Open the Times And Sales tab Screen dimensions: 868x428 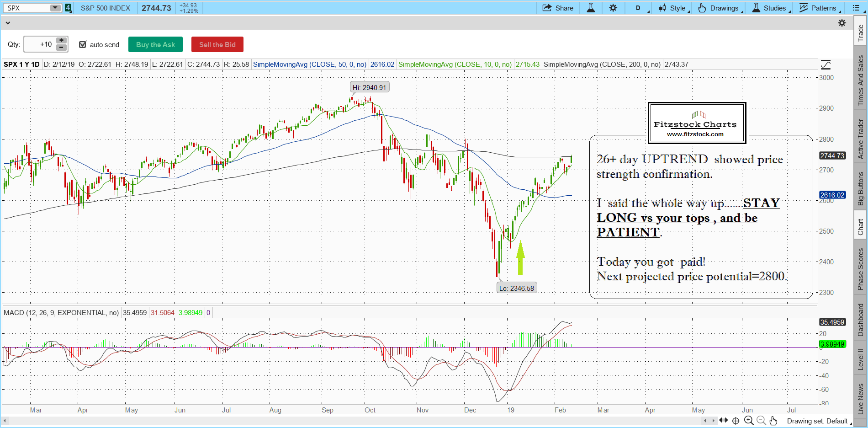[861, 80]
